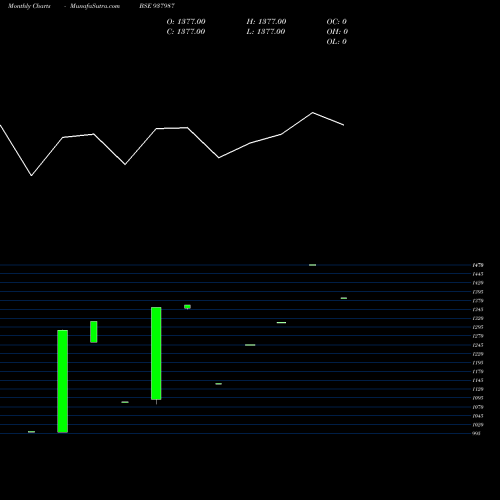Click the bottom price axis label 995
Screen dimensions: 500x500
[x=477, y=433]
